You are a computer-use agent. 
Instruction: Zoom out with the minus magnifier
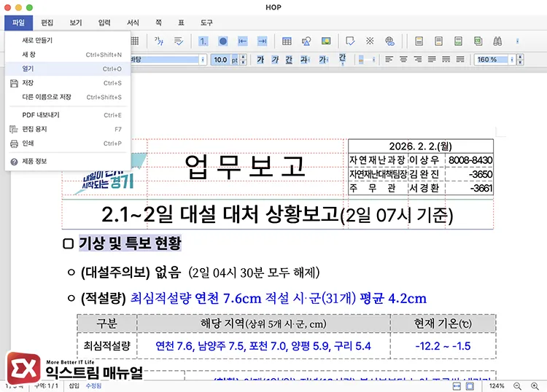[517, 386]
